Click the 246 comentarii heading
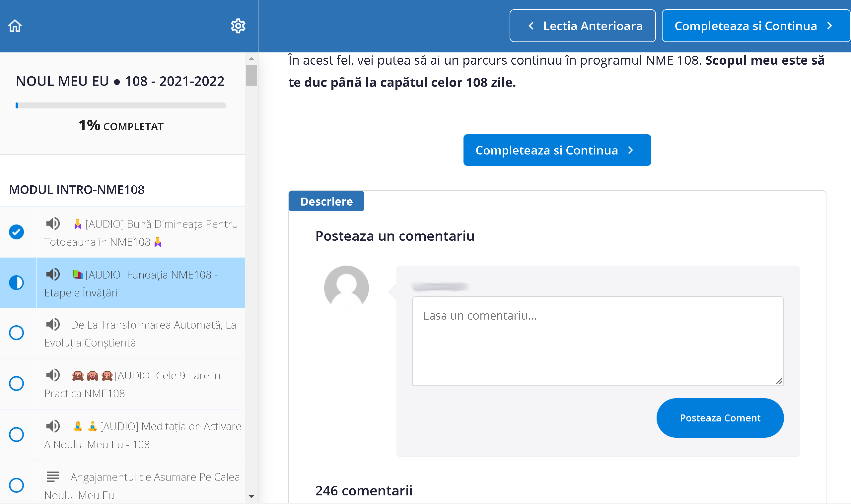 click(x=364, y=490)
